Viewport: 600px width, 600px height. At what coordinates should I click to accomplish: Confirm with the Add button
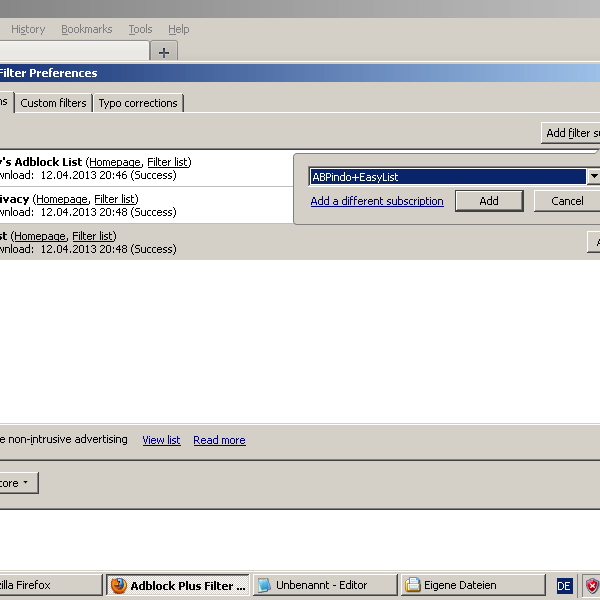tap(489, 201)
